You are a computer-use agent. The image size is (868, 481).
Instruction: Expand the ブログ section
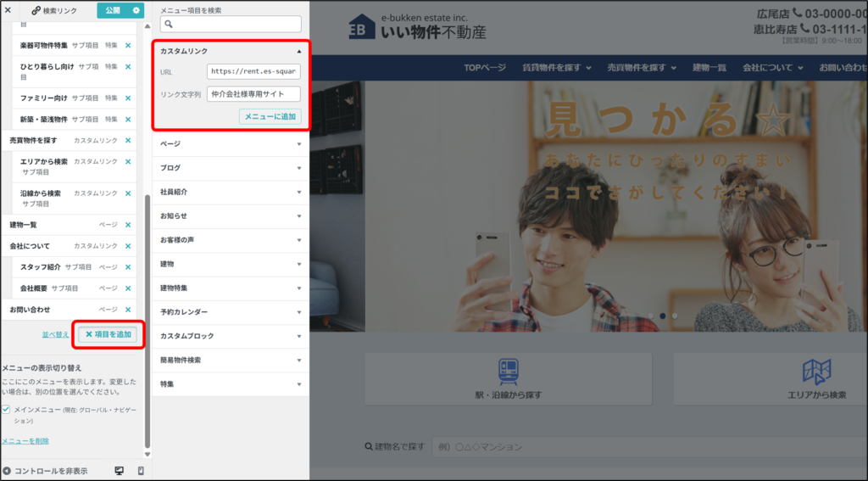coord(229,168)
